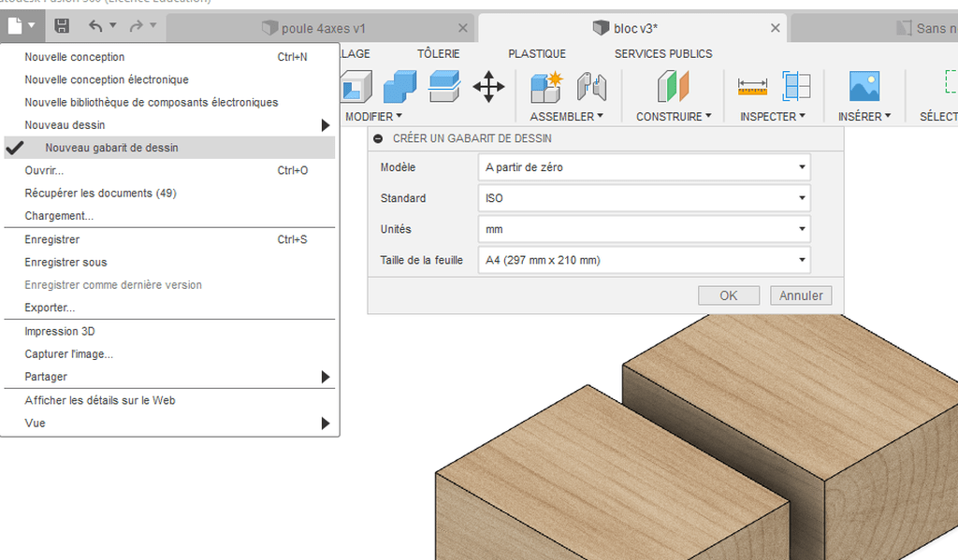The height and width of the screenshot is (560, 958).
Task: Click the New Component icon
Action: click(545, 87)
